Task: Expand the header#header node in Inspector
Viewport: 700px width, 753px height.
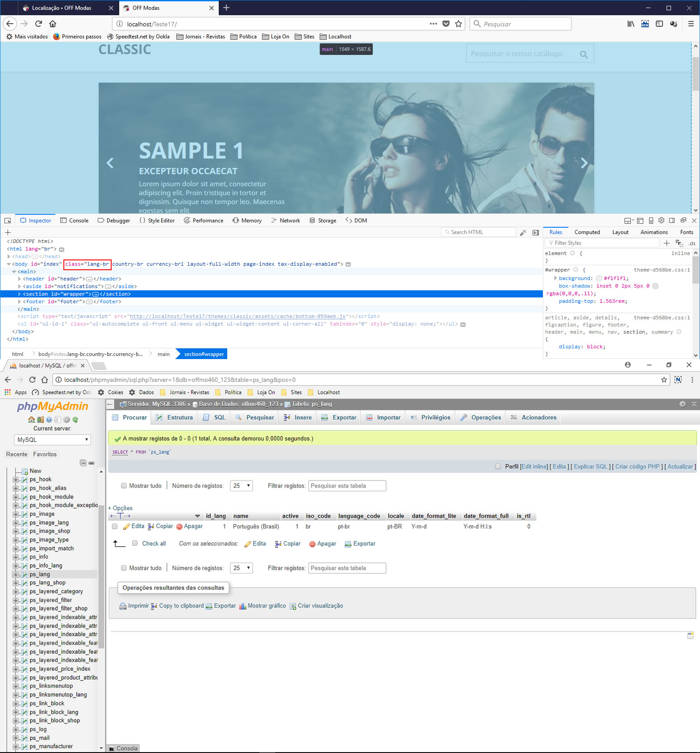Action: click(19, 279)
